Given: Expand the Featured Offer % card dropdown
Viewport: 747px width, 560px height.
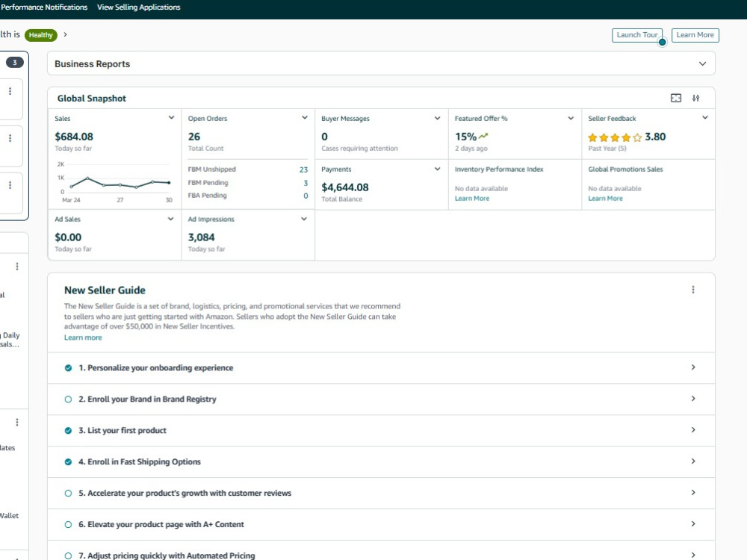Looking at the screenshot, I should pos(571,118).
